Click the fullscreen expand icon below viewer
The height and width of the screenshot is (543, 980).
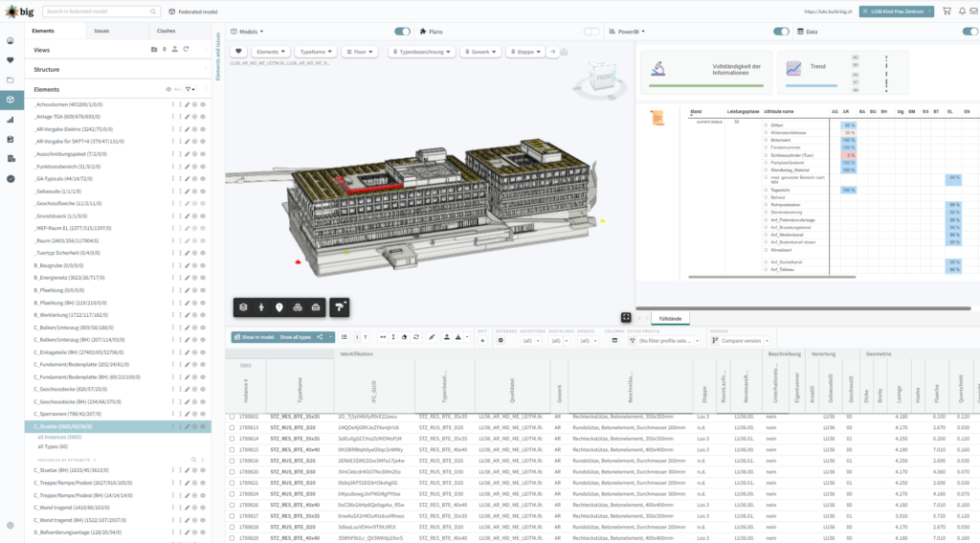[x=626, y=317]
